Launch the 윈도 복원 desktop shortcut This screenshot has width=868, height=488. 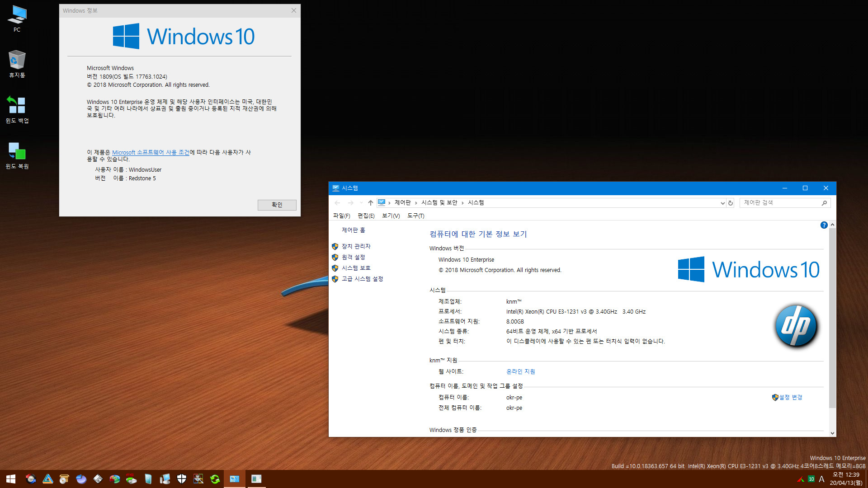(x=17, y=155)
